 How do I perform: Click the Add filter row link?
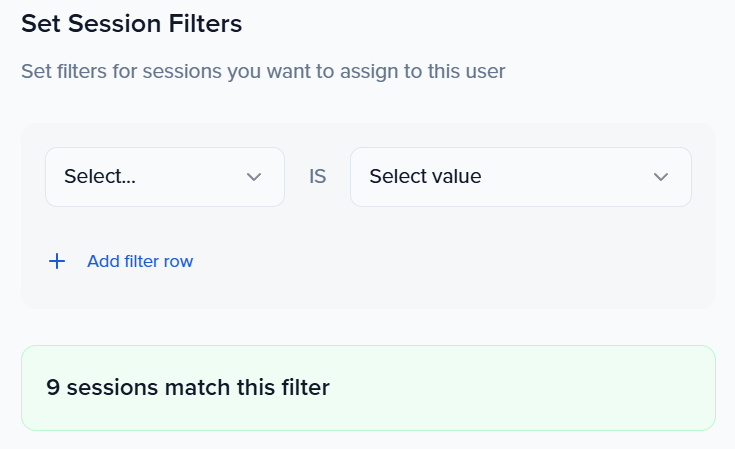tap(139, 261)
